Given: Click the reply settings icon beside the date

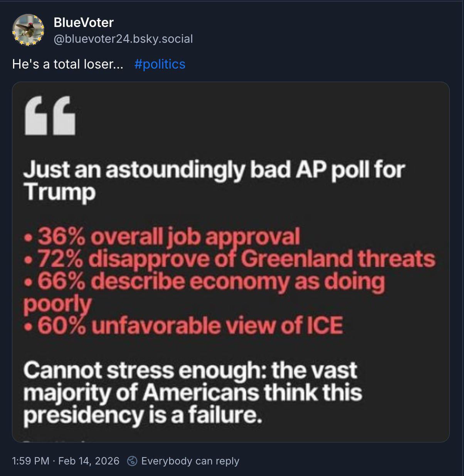Looking at the screenshot, I should point(132,461).
